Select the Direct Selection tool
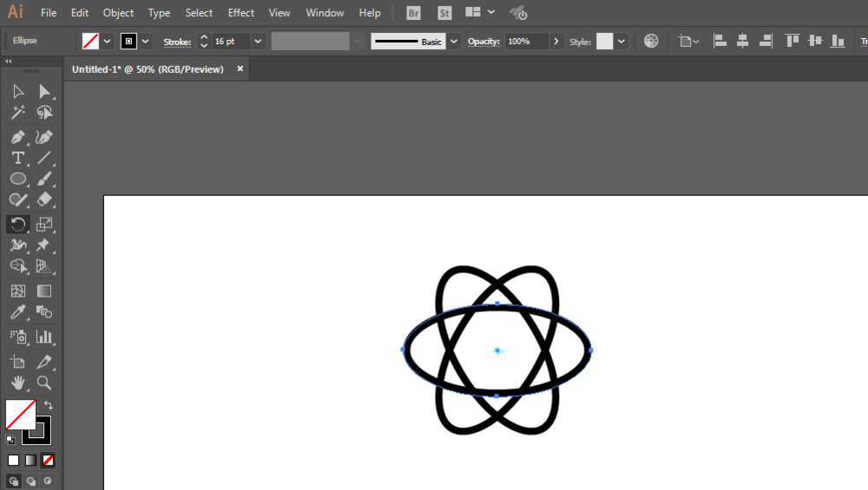 44,91
